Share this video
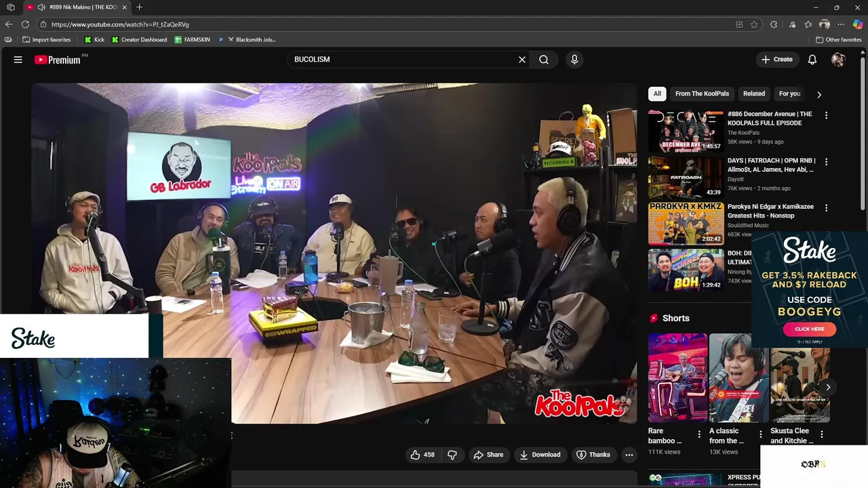This screenshot has height=488, width=868. [488, 455]
